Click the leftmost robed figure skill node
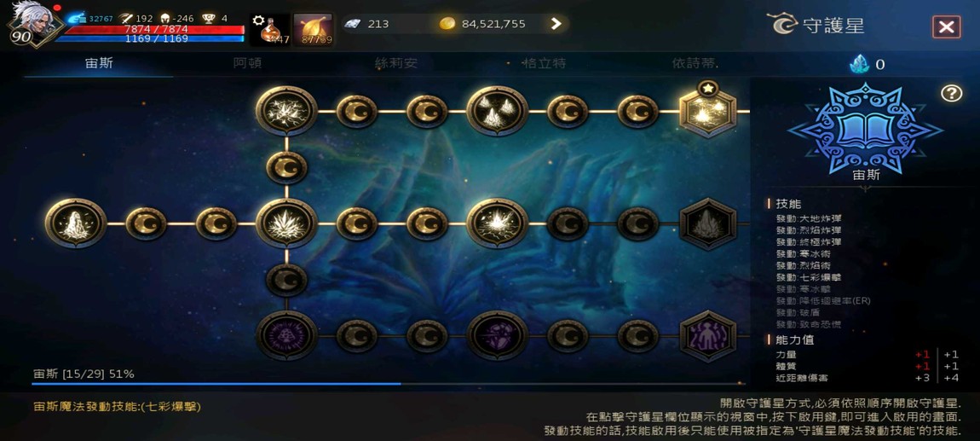Screen dimensions: 980x441 (x=76, y=223)
